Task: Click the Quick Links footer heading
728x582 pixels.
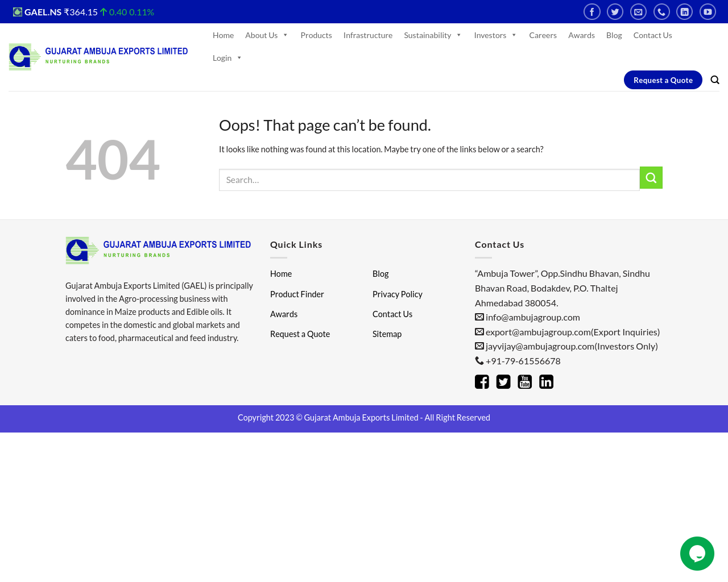Action: 296,244
